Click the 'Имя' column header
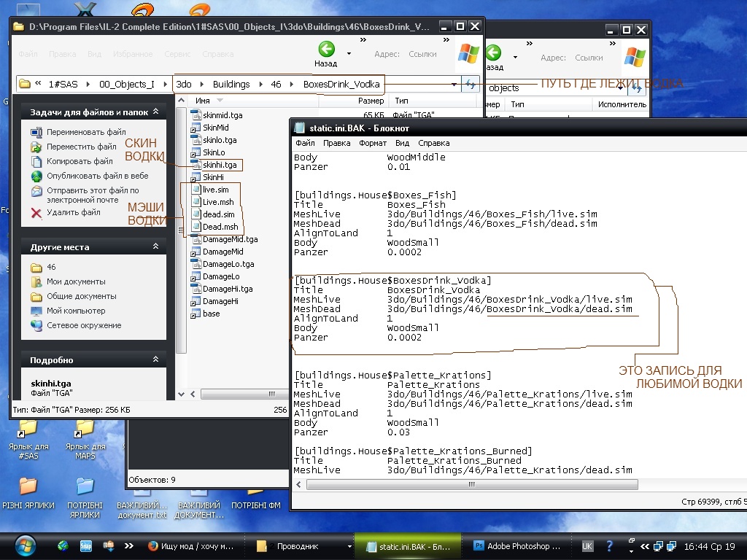Image resolution: width=747 pixels, height=560 pixels. pos(204,101)
